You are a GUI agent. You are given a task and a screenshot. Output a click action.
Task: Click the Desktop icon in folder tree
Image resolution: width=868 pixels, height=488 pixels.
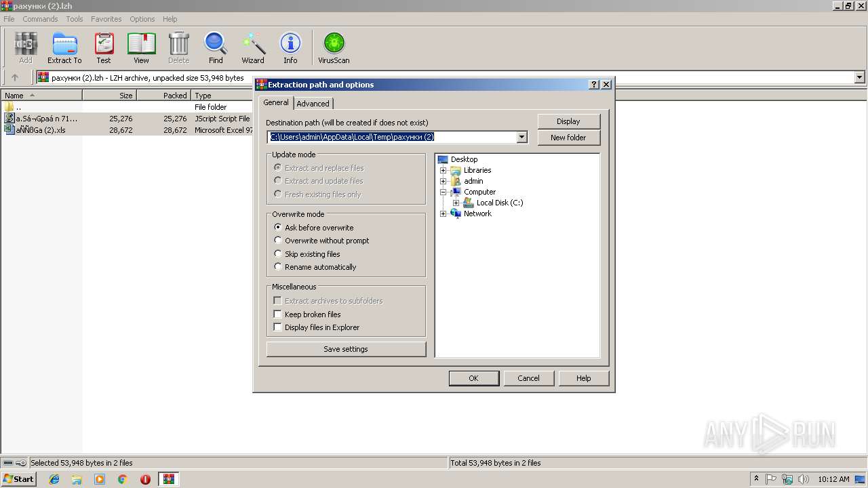click(443, 159)
